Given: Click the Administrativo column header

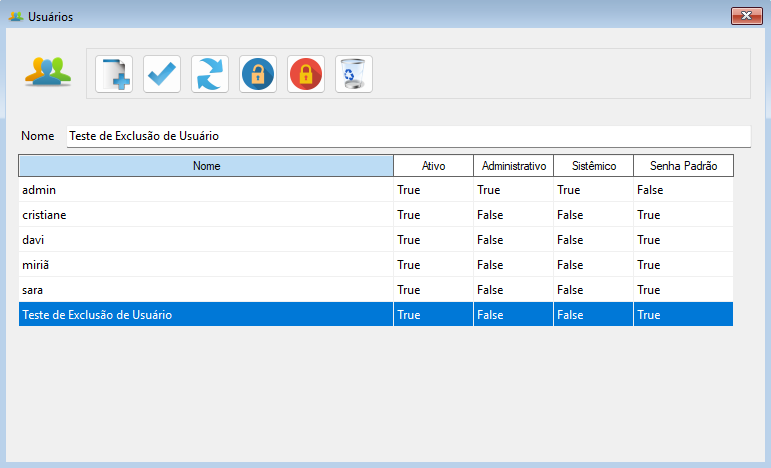Looking at the screenshot, I should 513,165.
